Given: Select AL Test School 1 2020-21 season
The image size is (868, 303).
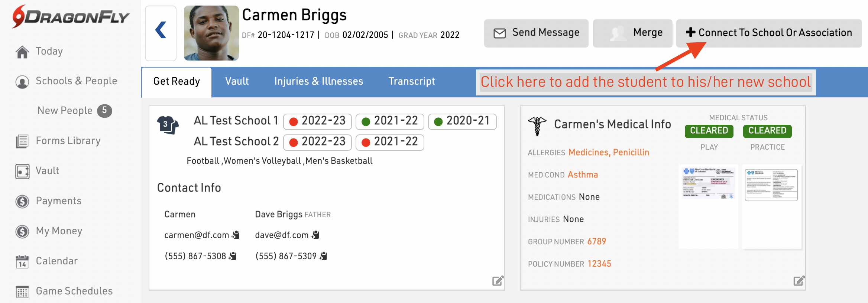Looking at the screenshot, I should point(462,121).
